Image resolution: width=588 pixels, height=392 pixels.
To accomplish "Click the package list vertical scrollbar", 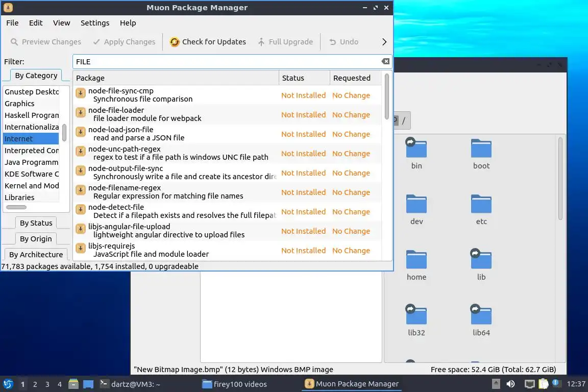I will 386,97.
